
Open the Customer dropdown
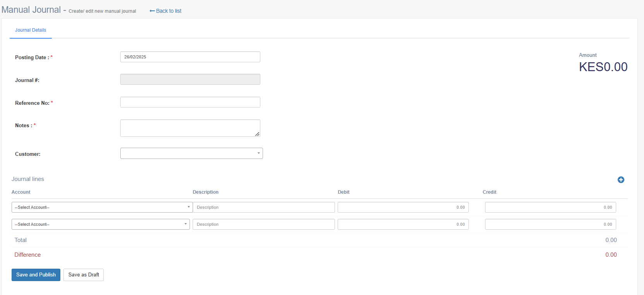(191, 153)
